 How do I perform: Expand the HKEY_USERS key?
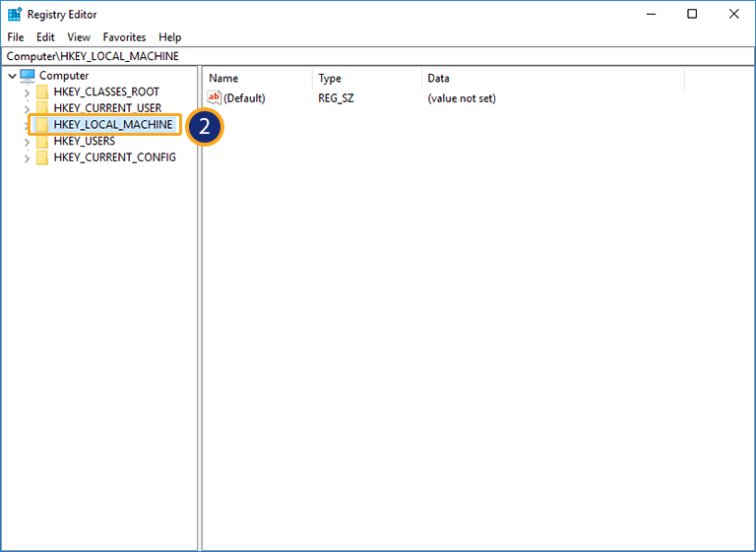(27, 142)
